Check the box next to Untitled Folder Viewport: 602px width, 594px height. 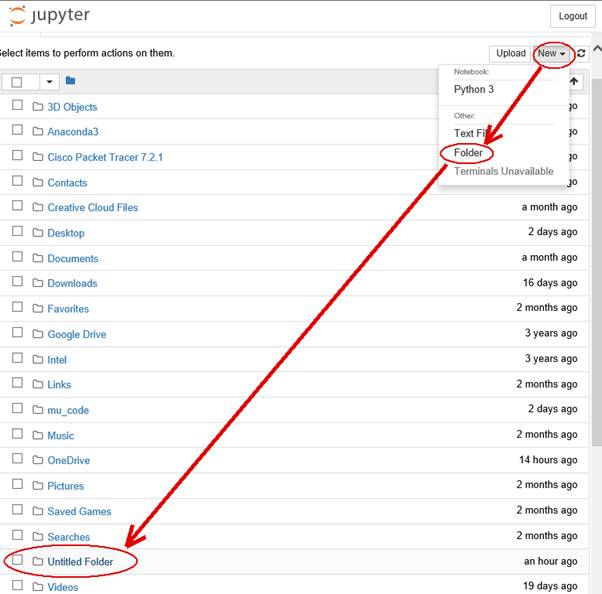pyautogui.click(x=17, y=561)
